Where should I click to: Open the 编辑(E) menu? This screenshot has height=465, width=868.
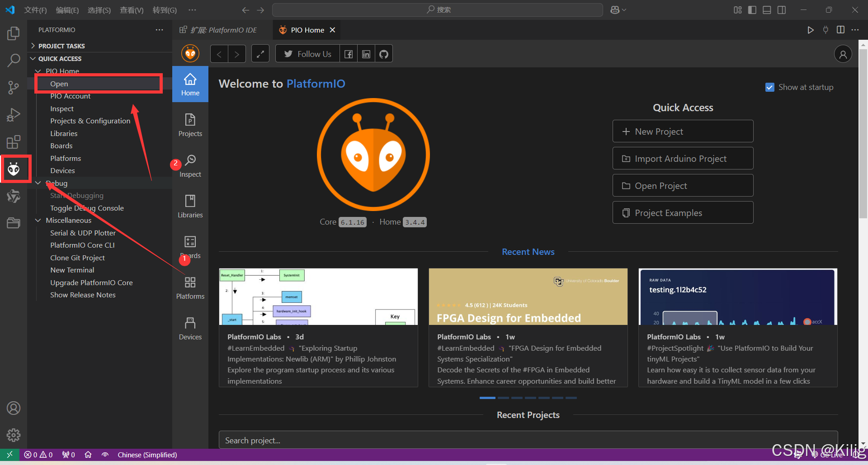[67, 10]
